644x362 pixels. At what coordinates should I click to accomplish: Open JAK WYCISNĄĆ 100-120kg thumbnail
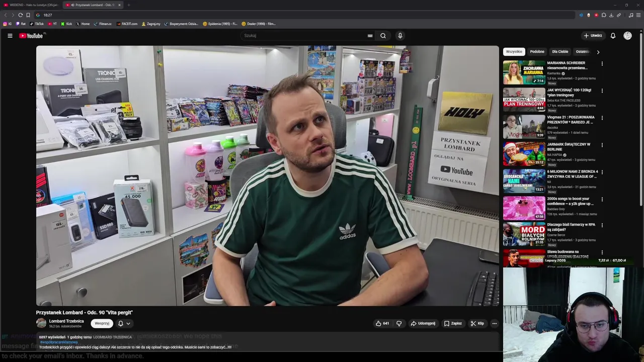(x=524, y=100)
